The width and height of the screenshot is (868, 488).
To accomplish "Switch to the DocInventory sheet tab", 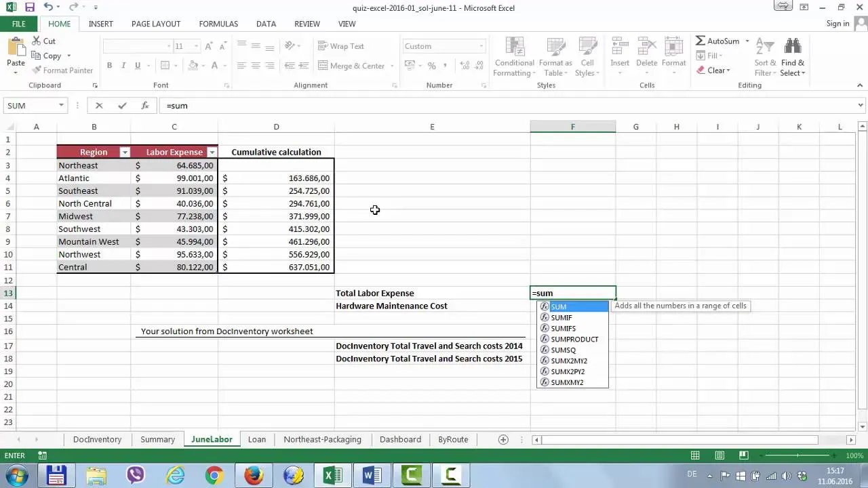I will click(97, 439).
